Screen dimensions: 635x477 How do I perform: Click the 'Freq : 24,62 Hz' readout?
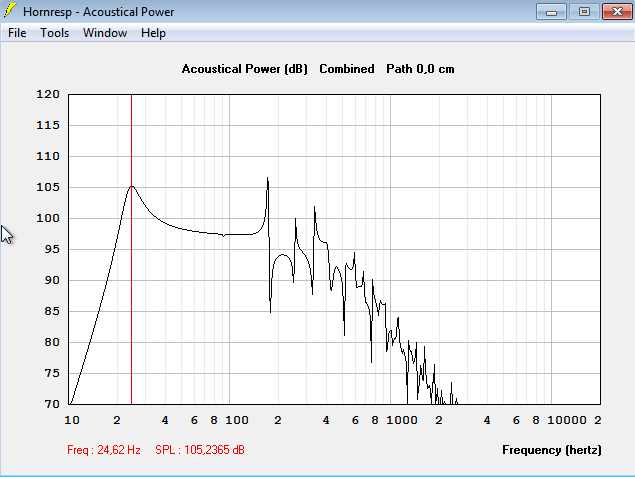pos(104,450)
